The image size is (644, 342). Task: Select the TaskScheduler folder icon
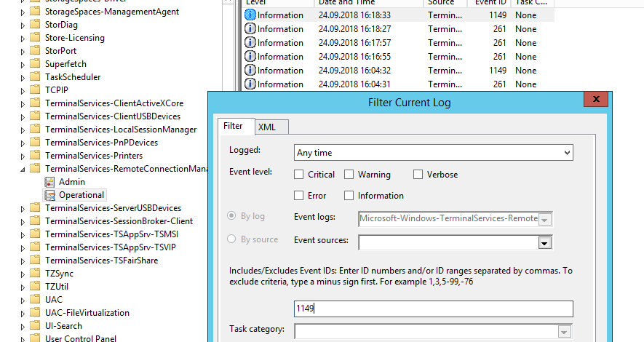36,77
